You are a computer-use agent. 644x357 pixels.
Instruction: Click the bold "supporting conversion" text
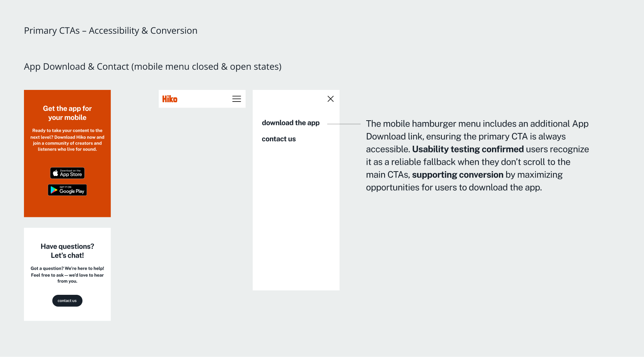point(458,175)
